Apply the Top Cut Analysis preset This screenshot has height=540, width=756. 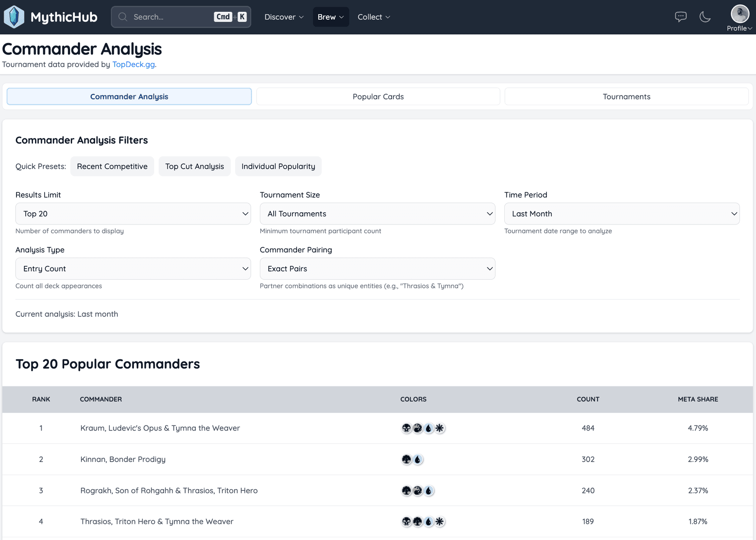(x=195, y=166)
